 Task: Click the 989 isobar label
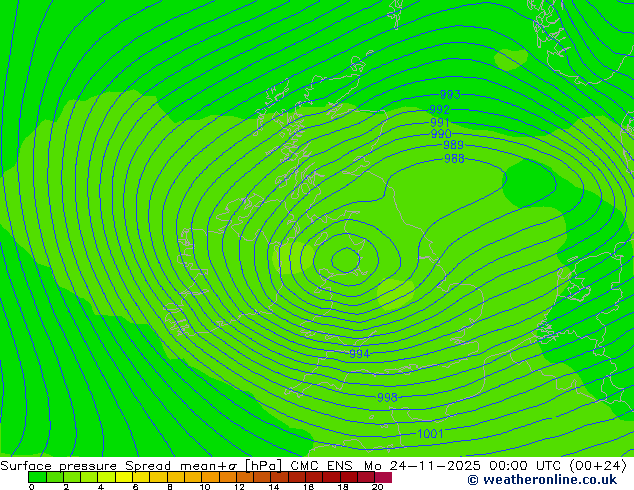click(x=454, y=145)
